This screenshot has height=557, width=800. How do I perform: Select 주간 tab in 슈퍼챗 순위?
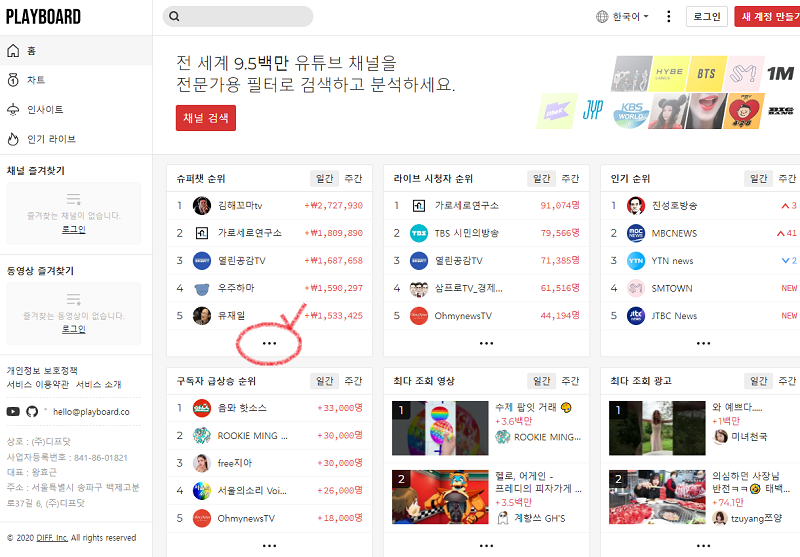[353, 179]
